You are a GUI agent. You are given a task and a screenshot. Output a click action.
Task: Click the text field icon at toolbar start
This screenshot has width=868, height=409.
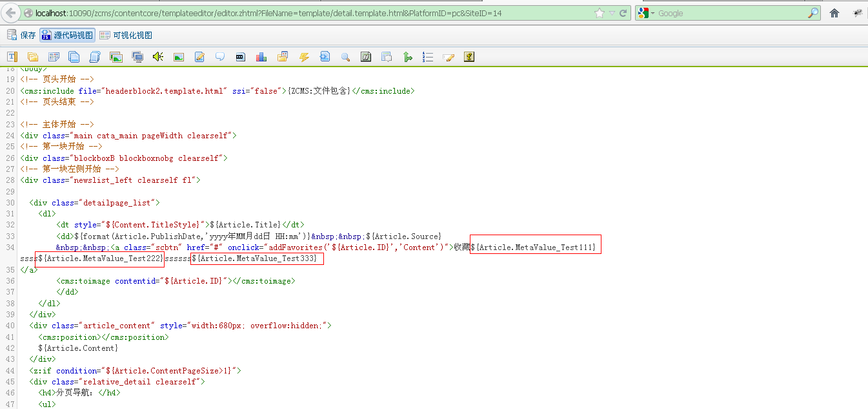click(x=12, y=57)
